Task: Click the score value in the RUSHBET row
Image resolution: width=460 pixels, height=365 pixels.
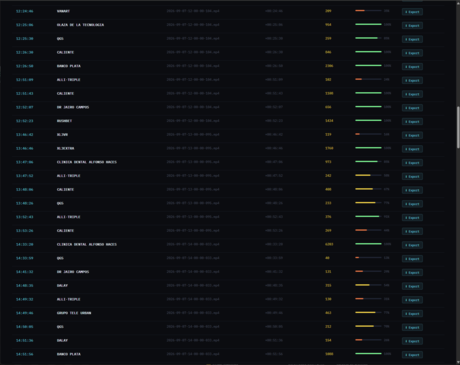Action: (x=329, y=121)
